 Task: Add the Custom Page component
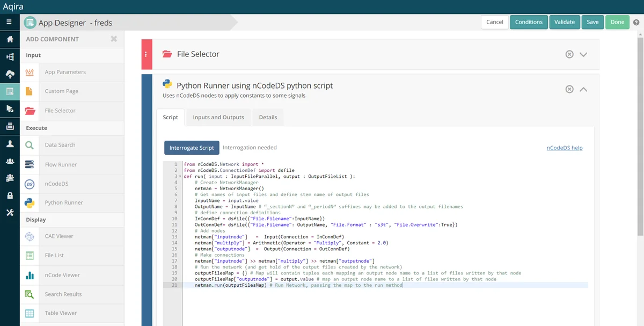pos(72,91)
